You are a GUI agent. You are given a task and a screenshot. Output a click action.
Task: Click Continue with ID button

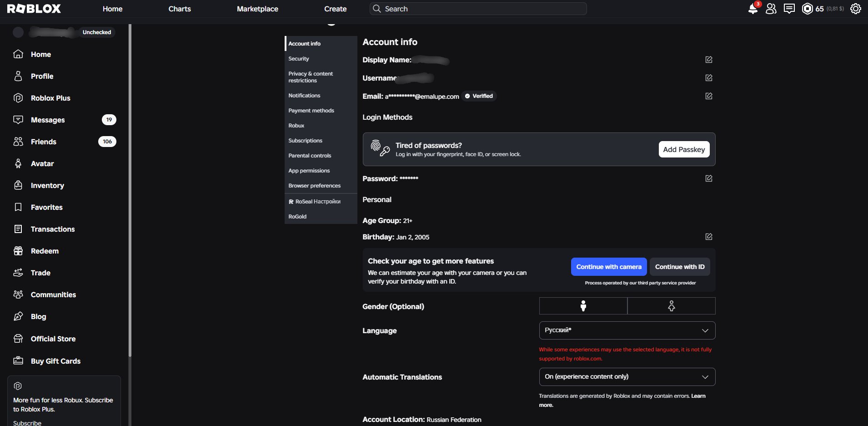click(x=680, y=267)
